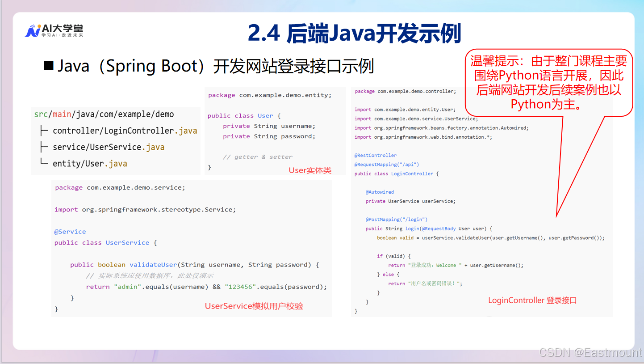Click the "@RestController" annotation
Image resolution: width=644 pixels, height=364 pixels.
(x=376, y=156)
